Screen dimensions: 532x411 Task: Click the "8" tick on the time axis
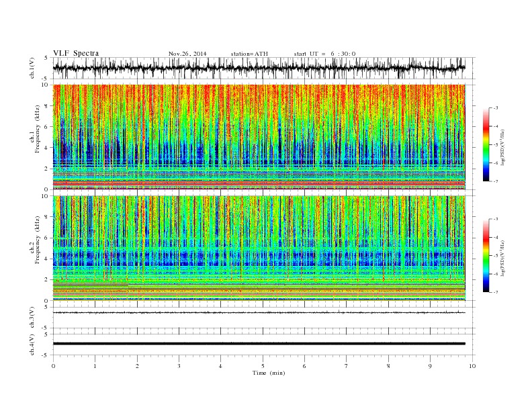click(388, 366)
